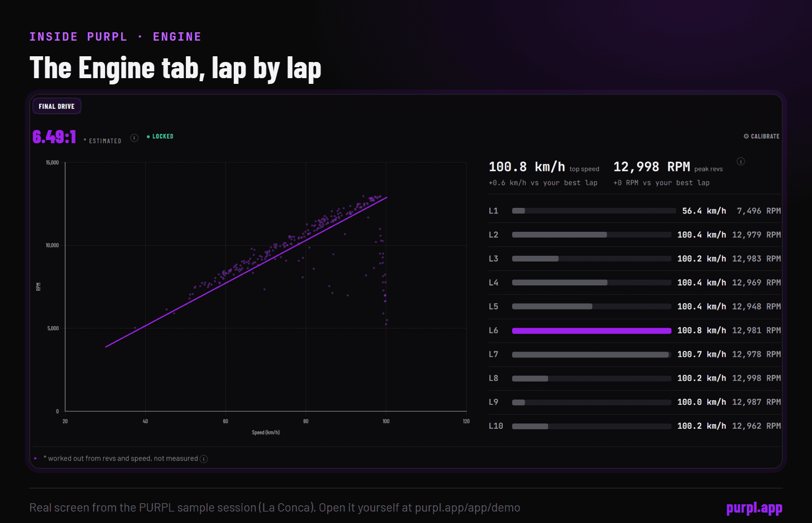The height and width of the screenshot is (523, 812).
Task: Select the L1 lap label
Action: 493,211
